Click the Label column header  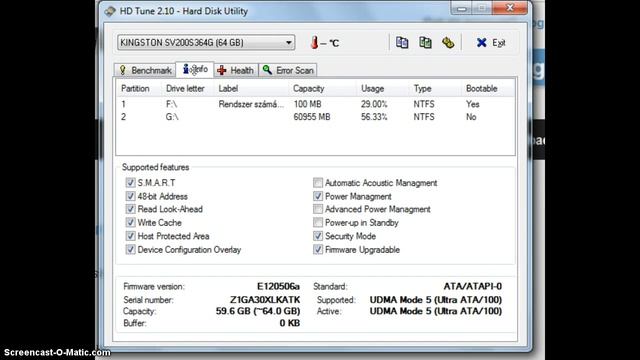(x=228, y=89)
